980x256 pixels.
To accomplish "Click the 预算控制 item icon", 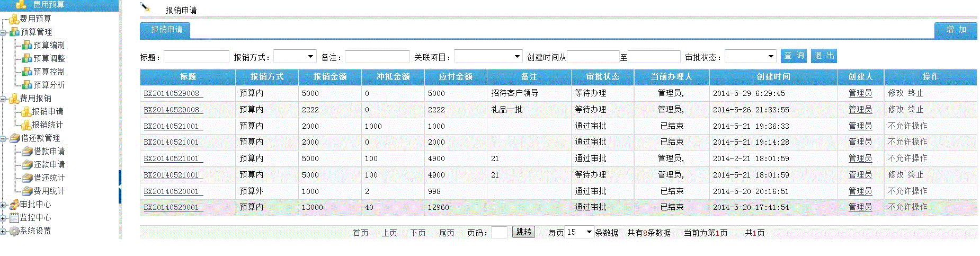I will coord(27,72).
